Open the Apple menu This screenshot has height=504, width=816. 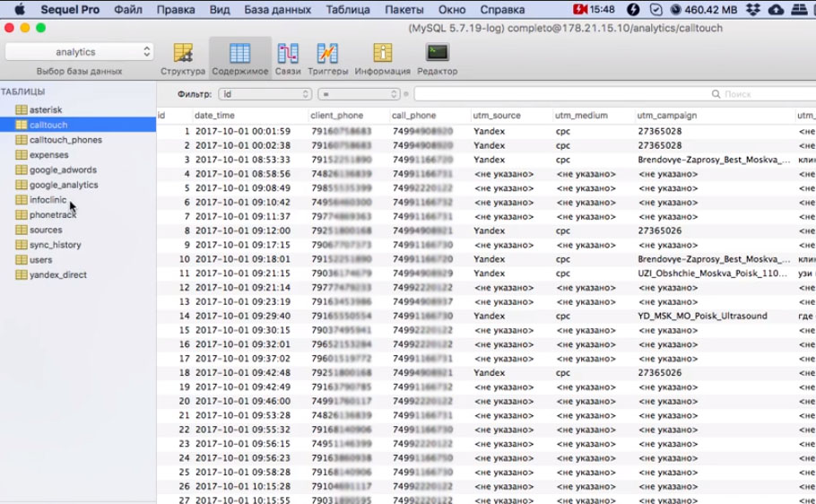(19, 9)
